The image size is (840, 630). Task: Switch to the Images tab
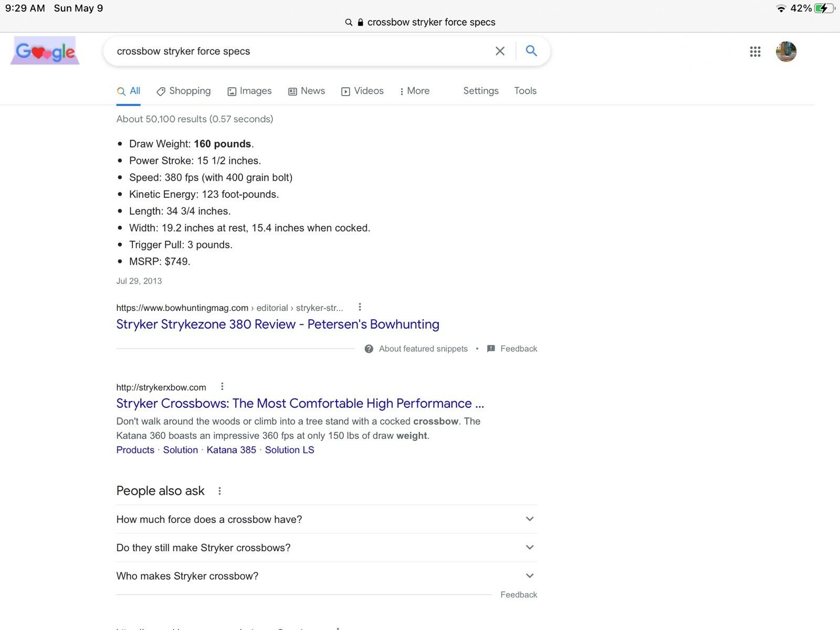(249, 91)
